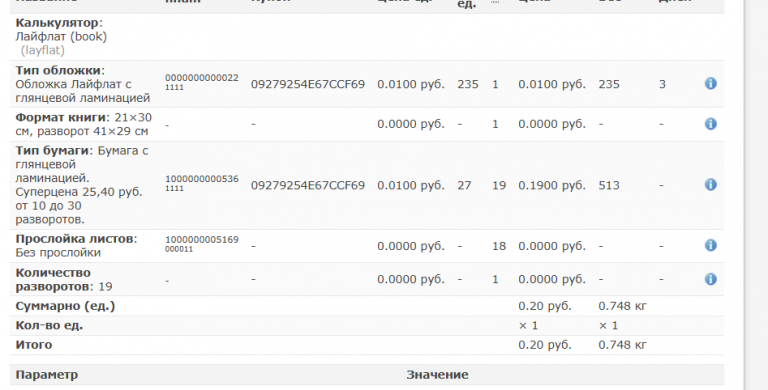768x390 pixels.
Task: Open info icon for Тип обложки row
Action: pos(711,83)
